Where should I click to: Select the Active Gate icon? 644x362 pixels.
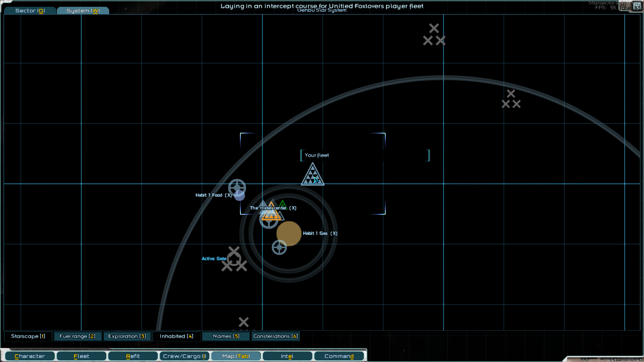pyautogui.click(x=234, y=259)
